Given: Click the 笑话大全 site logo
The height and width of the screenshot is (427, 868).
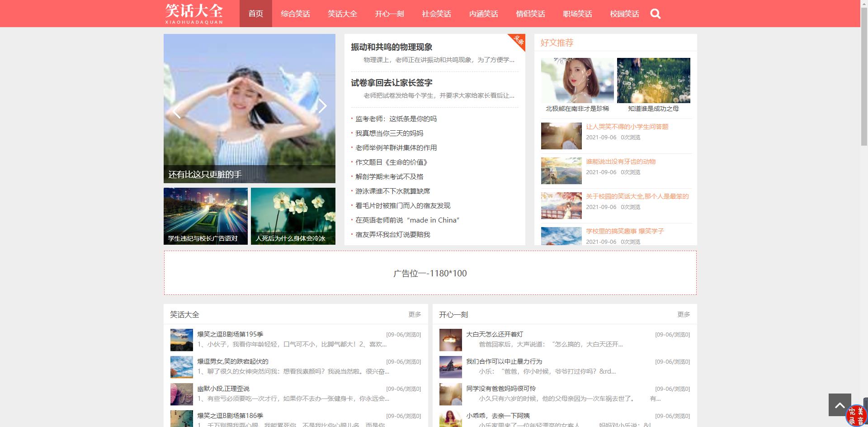Looking at the screenshot, I should click(194, 14).
